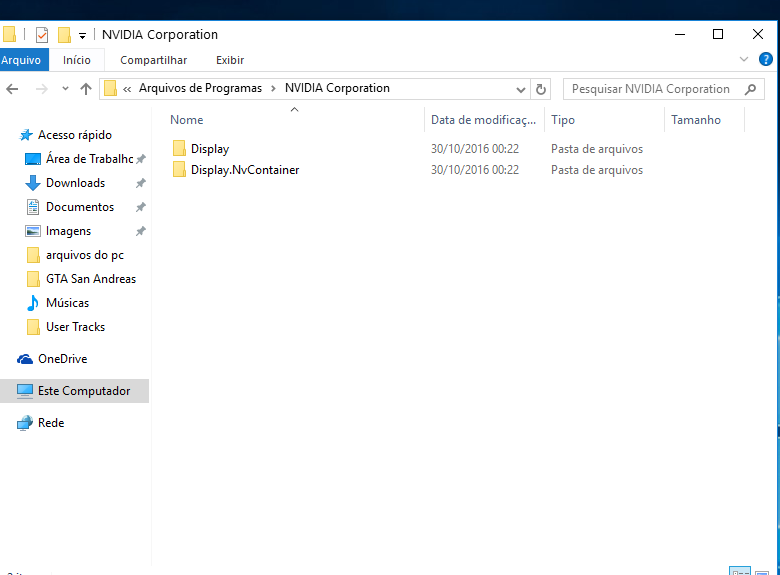Screen dimensions: 780x575
Task: Open Imagens in the navigation pane
Action: tap(68, 231)
